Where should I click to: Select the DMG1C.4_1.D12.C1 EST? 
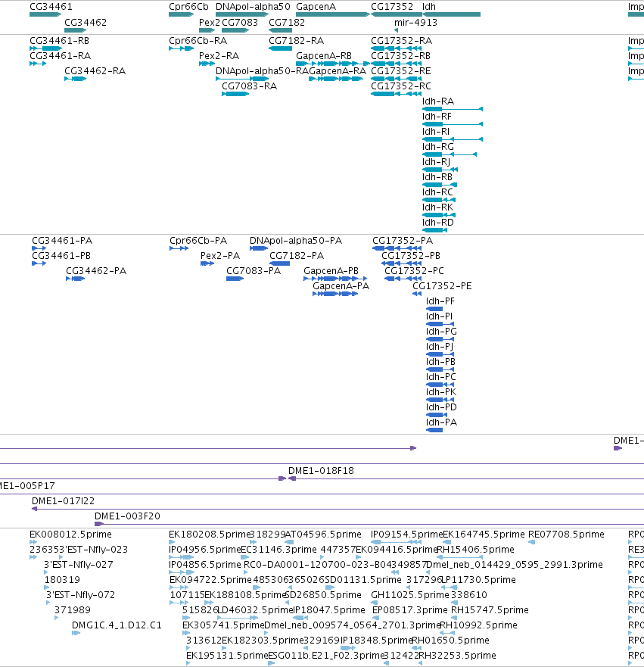(76, 633)
